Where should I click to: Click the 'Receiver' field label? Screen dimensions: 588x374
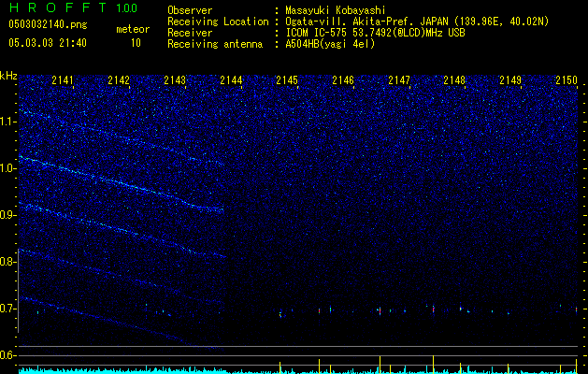(x=190, y=33)
